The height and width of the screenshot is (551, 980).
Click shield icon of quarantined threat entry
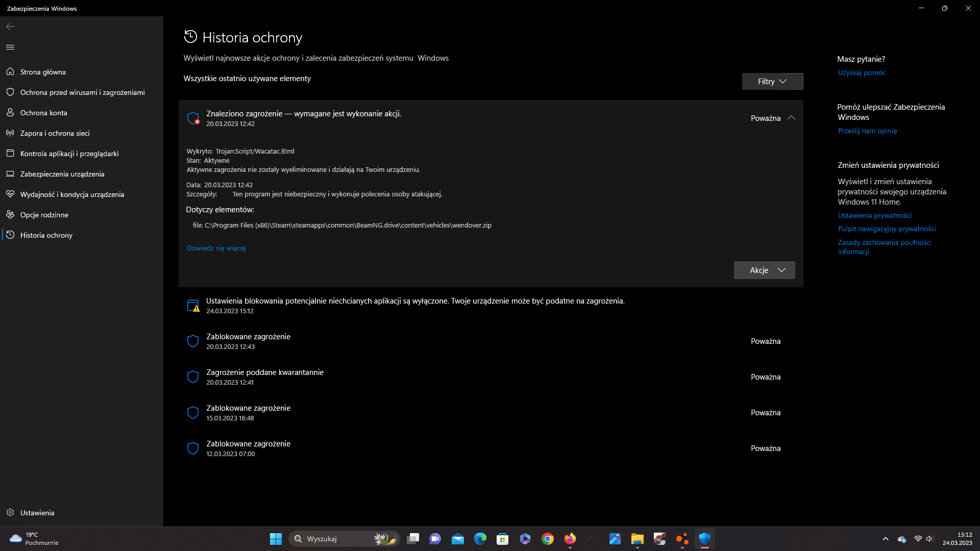(x=193, y=377)
